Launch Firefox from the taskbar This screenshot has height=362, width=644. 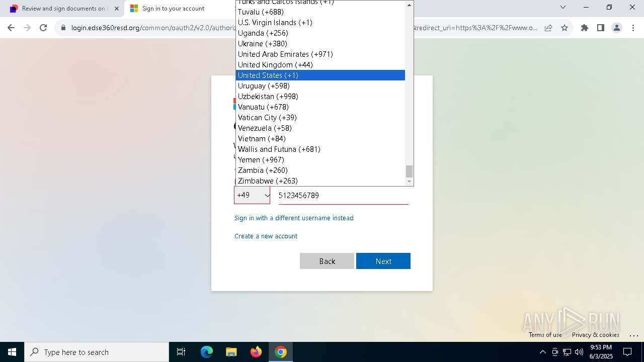click(256, 352)
